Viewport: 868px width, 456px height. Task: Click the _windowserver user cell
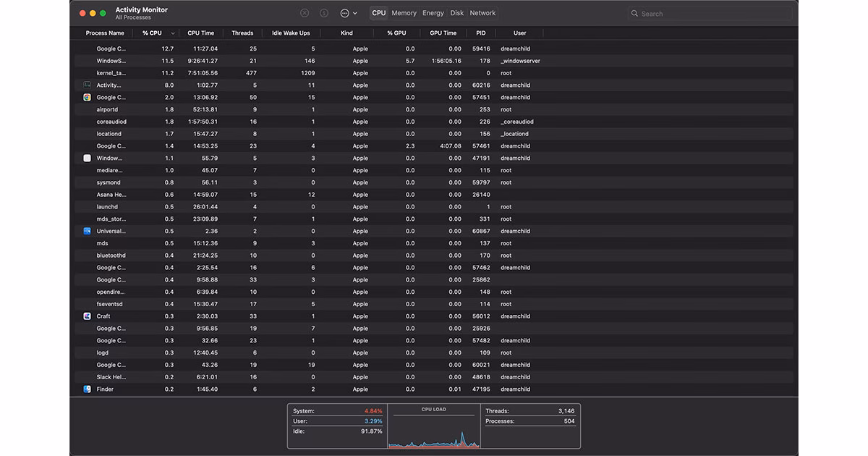[x=520, y=61]
